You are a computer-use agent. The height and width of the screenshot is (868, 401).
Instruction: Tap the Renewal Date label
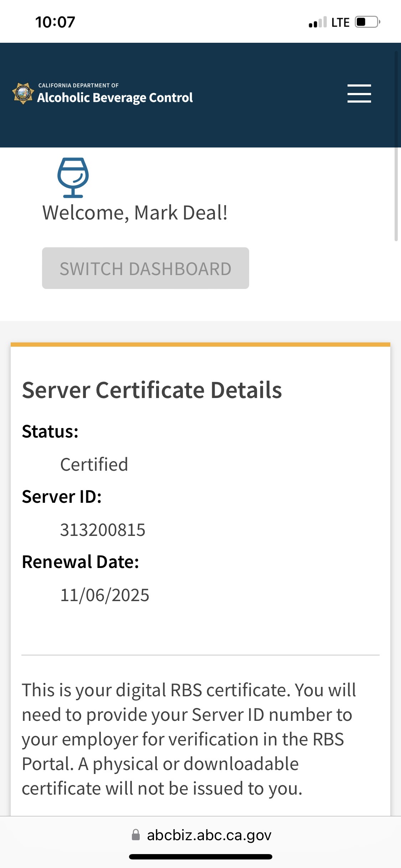coord(81,562)
